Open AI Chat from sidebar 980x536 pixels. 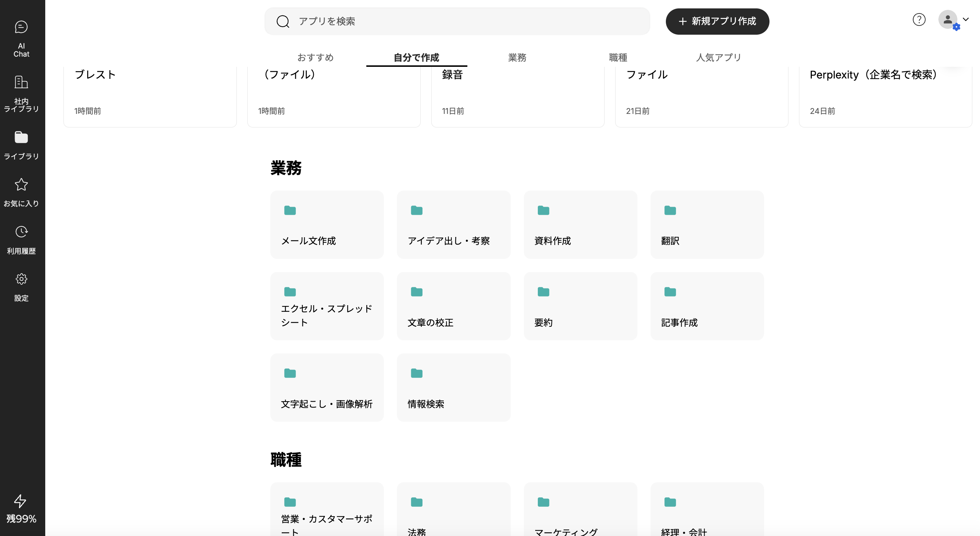click(x=21, y=38)
